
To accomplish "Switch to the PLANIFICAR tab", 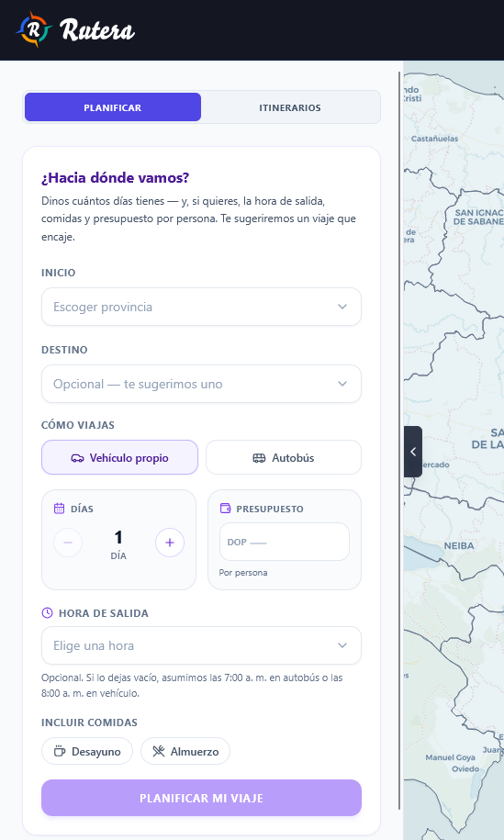I will click(113, 107).
